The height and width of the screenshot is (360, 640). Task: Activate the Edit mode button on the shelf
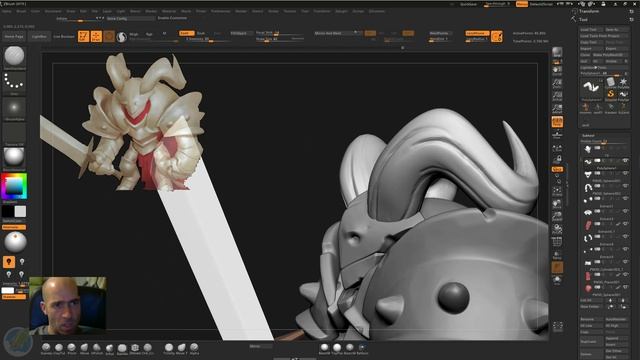tap(83, 36)
